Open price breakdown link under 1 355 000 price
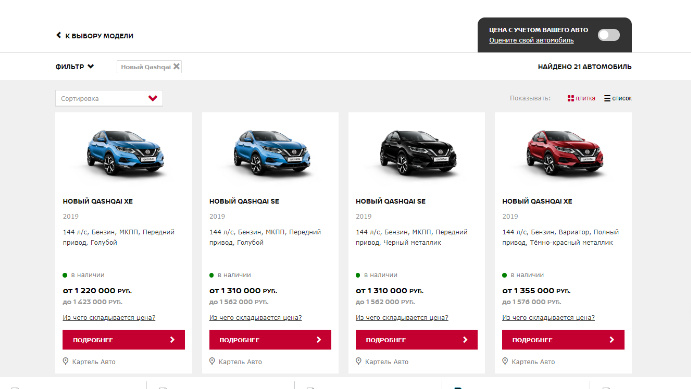This screenshot has width=691, height=389. (x=549, y=317)
